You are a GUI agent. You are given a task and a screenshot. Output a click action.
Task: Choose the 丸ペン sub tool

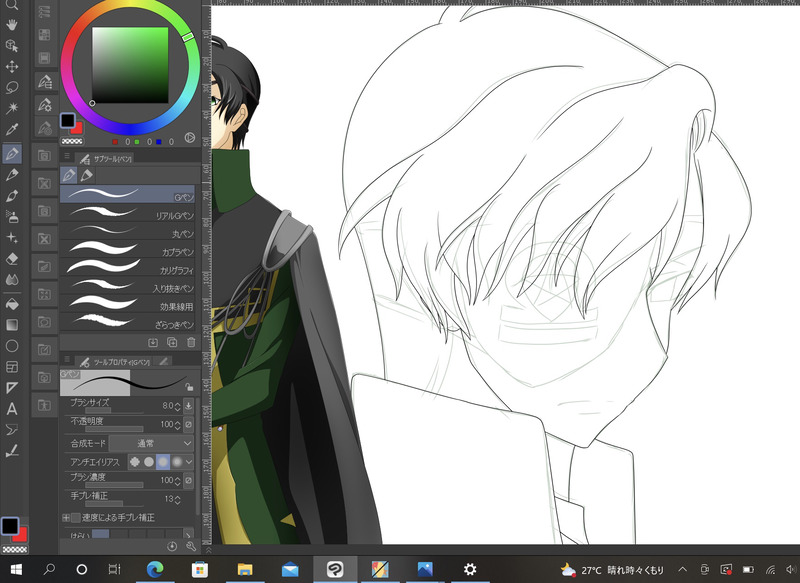[128, 231]
